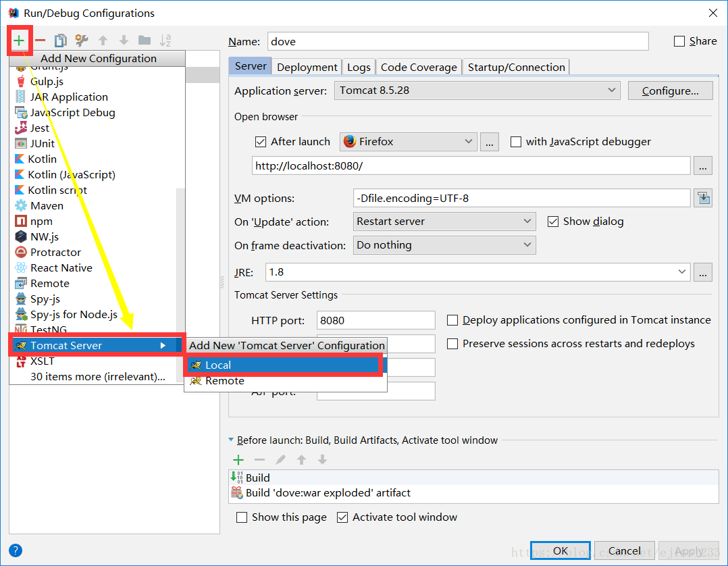728x566 pixels.
Task: Enable with JavaScript debugger checkbox
Action: click(516, 142)
